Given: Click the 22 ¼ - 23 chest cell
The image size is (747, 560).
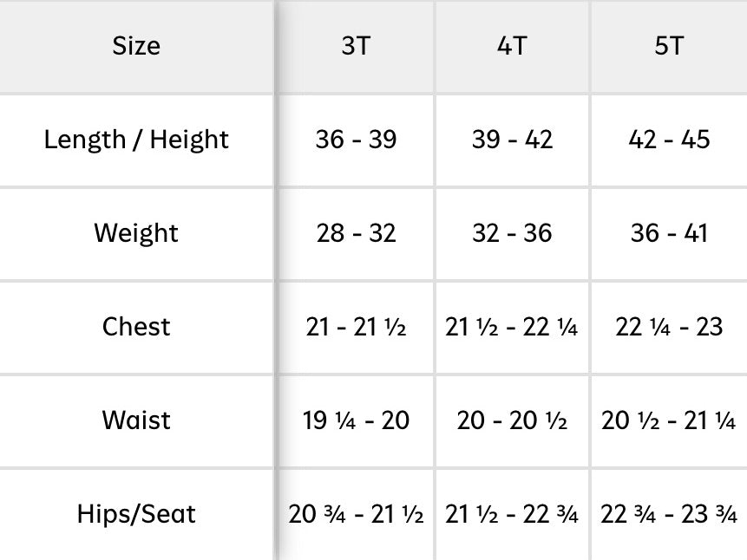Looking at the screenshot, I should (669, 327).
